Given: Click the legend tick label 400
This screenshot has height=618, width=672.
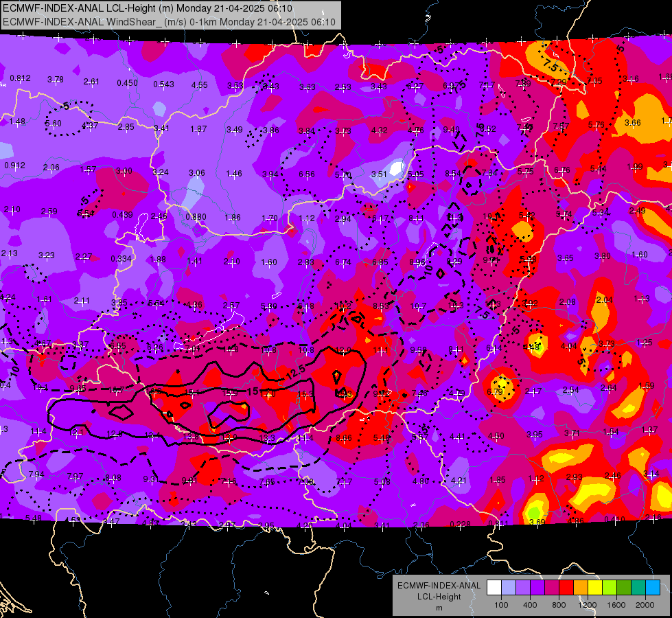Looking at the screenshot, I should click(x=530, y=605).
